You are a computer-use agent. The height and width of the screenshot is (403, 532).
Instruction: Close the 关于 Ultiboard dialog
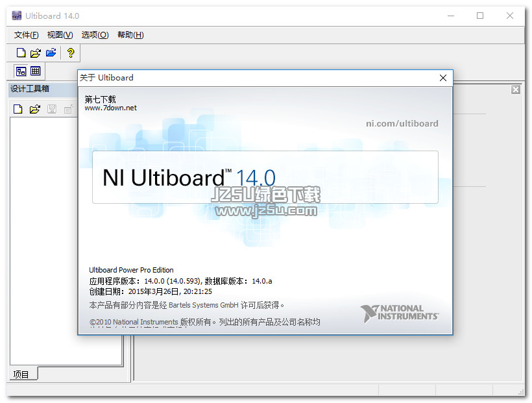click(x=442, y=78)
